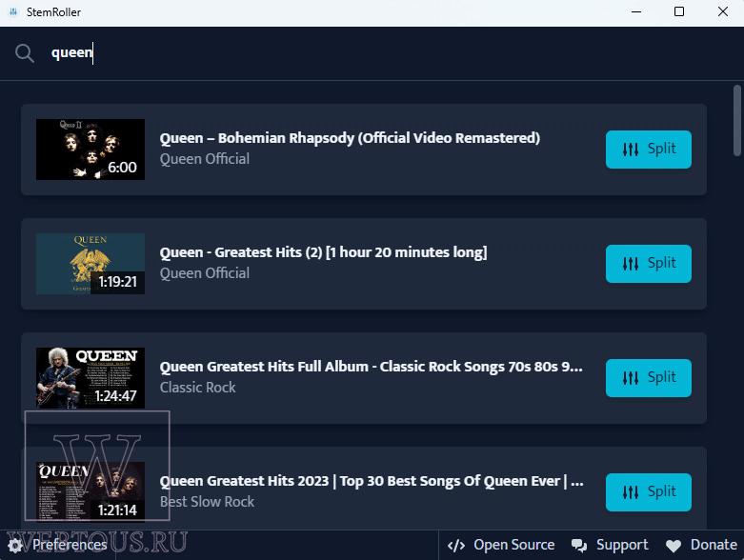744x560 pixels.
Task: Click title 'Queen - Greatest Hits (2) [1 hour 20 minutes long]'
Action: coord(323,252)
